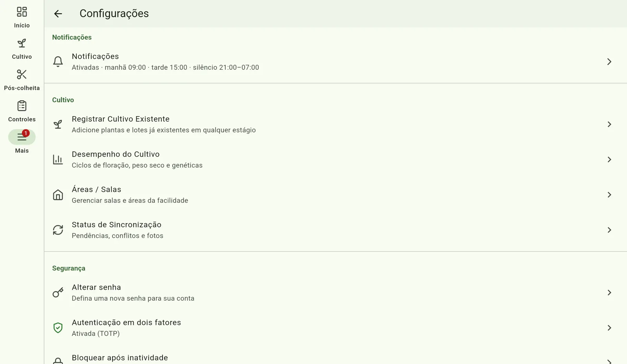
Task: Click 'Adicione plantas e lotes já existentes' subtitle
Action: (x=164, y=130)
